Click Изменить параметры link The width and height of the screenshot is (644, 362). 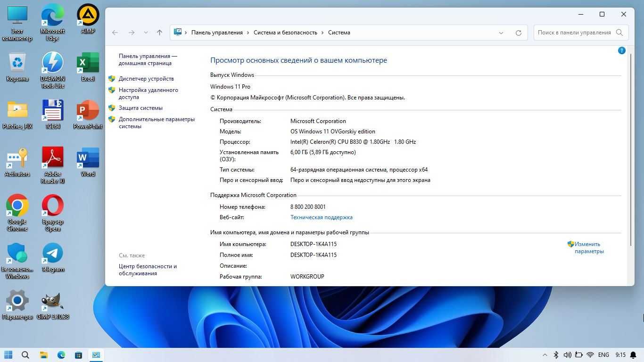pos(589,248)
